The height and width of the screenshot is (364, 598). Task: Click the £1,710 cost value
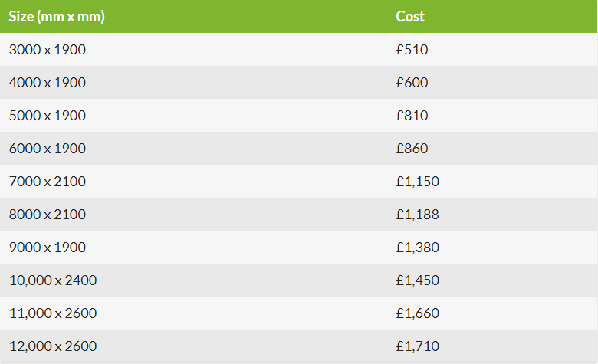tap(418, 346)
